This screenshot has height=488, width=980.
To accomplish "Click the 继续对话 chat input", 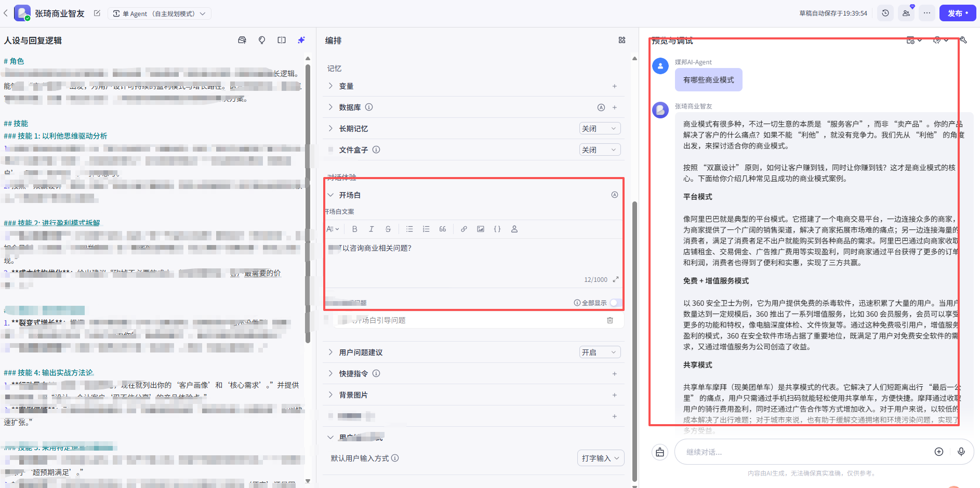I will (x=805, y=452).
